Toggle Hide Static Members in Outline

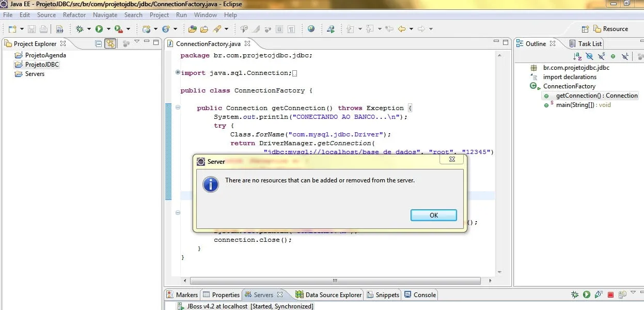click(601, 56)
